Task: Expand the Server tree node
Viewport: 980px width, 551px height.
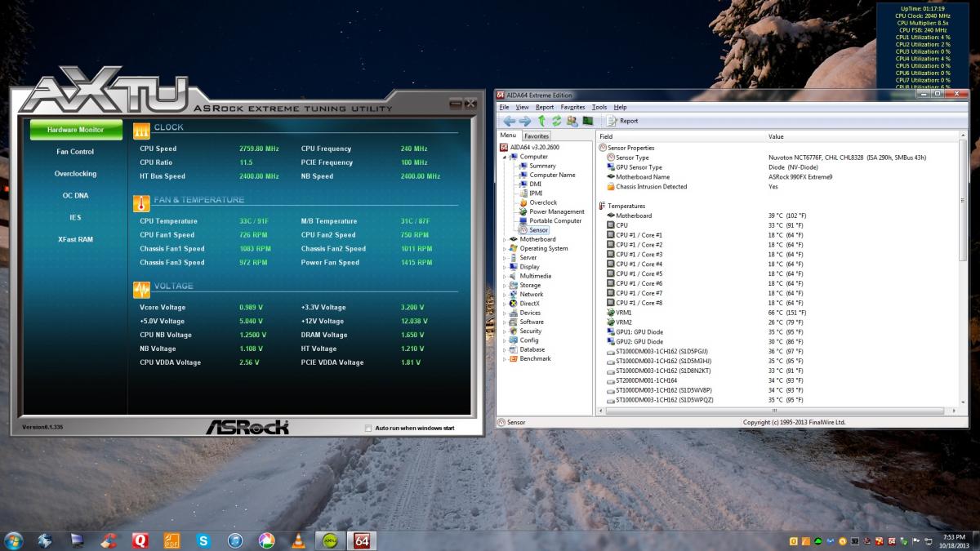Action: [x=505, y=257]
